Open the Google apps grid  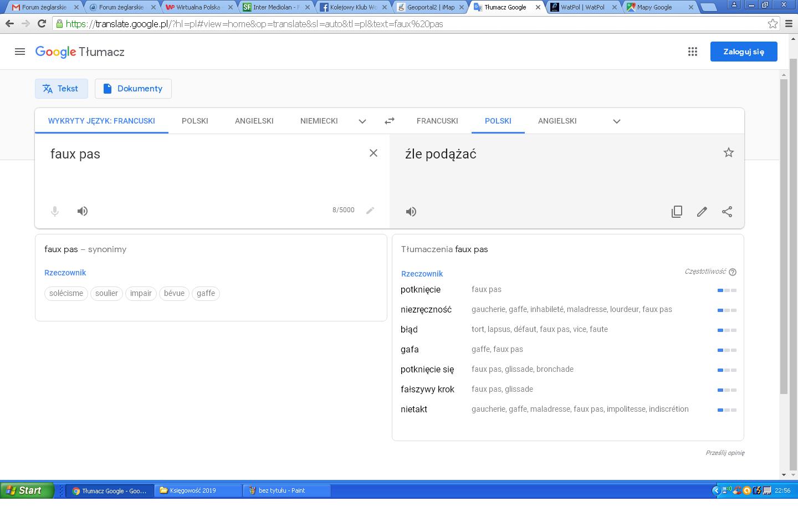pyautogui.click(x=692, y=52)
